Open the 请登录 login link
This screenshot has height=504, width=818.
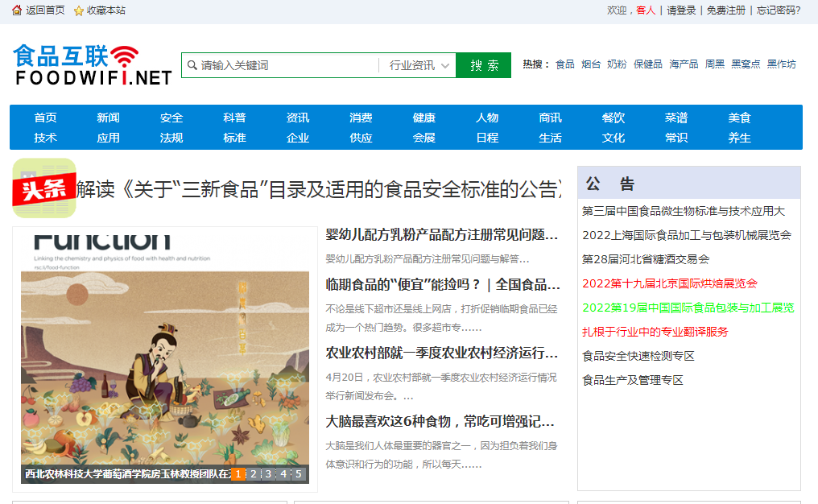click(681, 10)
